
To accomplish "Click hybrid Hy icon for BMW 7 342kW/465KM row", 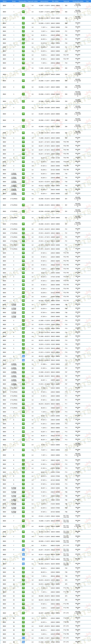I will point(23,564).
